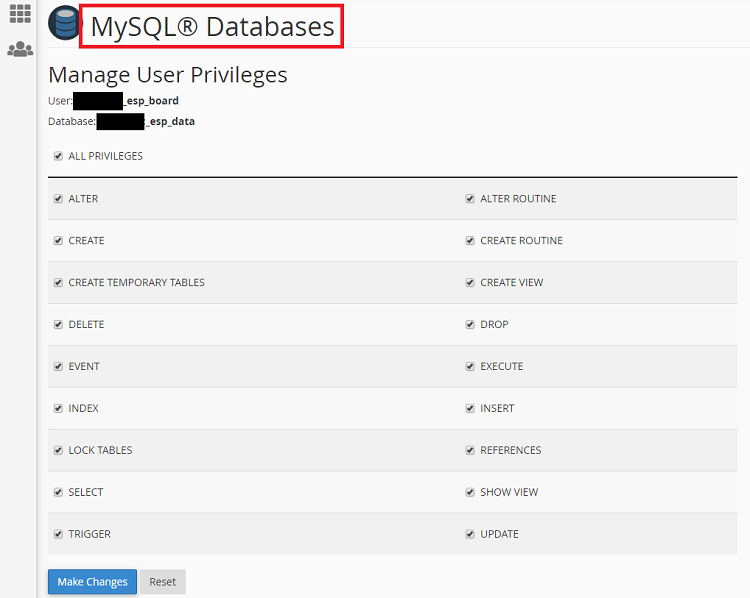Image resolution: width=750 pixels, height=598 pixels.
Task: Toggle the CREATE privilege checkbox
Action: [x=59, y=241]
